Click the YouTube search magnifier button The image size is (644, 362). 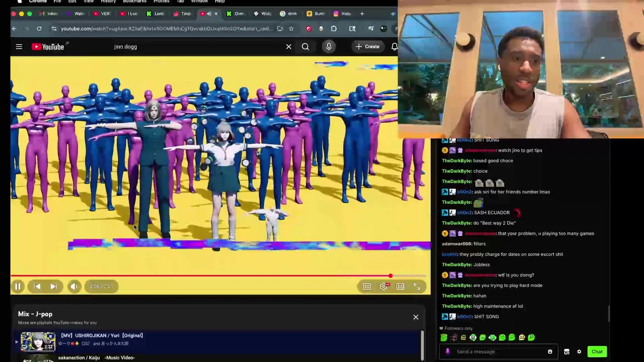[305, 47]
